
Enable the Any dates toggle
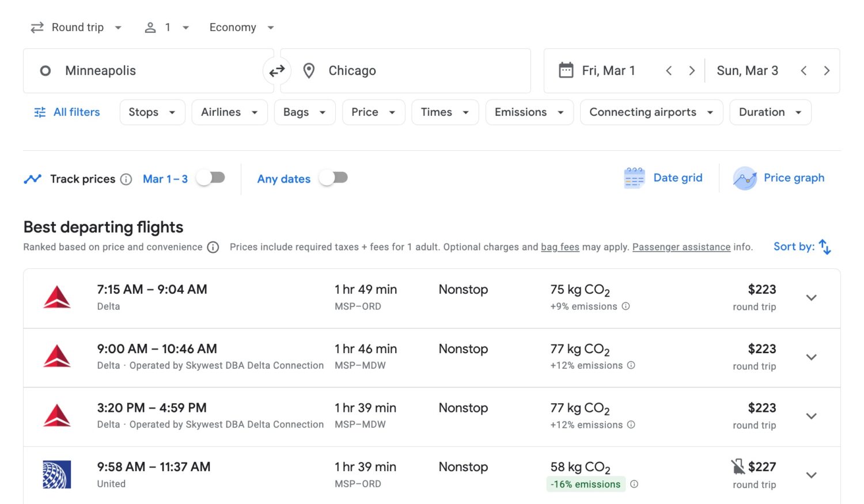click(333, 178)
